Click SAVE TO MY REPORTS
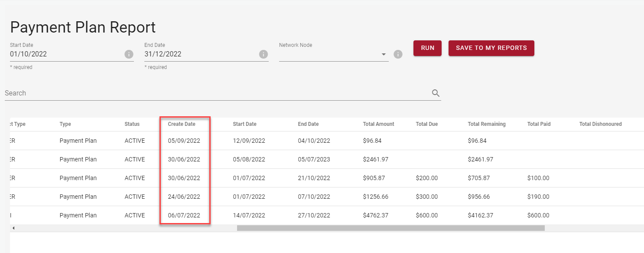This screenshot has width=644, height=253. 491,48
